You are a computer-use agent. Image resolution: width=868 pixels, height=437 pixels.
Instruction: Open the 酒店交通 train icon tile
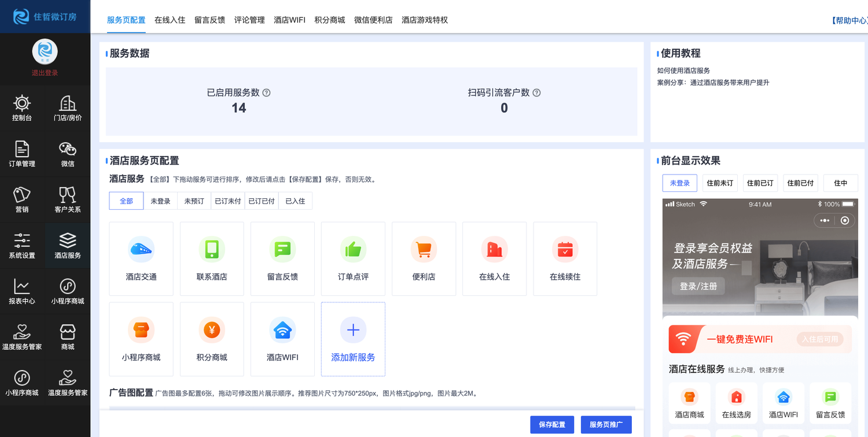pyautogui.click(x=141, y=250)
